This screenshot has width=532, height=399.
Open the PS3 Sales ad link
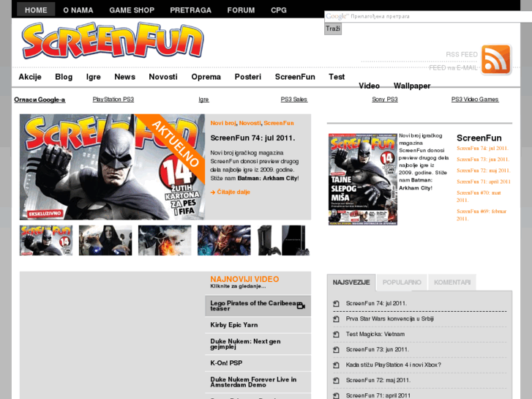coord(294,99)
